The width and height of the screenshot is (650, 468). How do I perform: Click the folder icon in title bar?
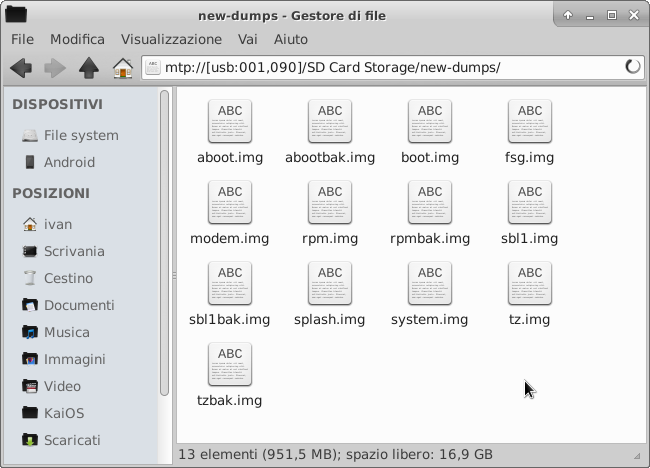[x=16, y=15]
